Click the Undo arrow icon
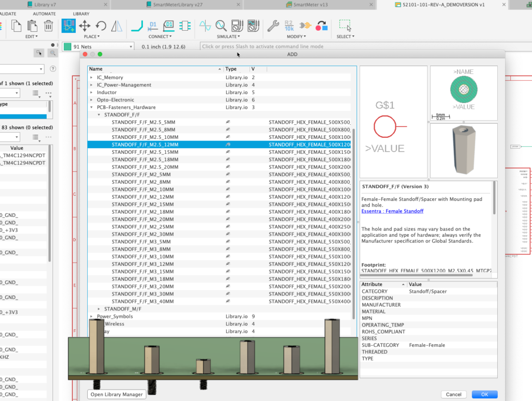Image resolution: width=532 pixels, height=401 pixels. point(100,25)
